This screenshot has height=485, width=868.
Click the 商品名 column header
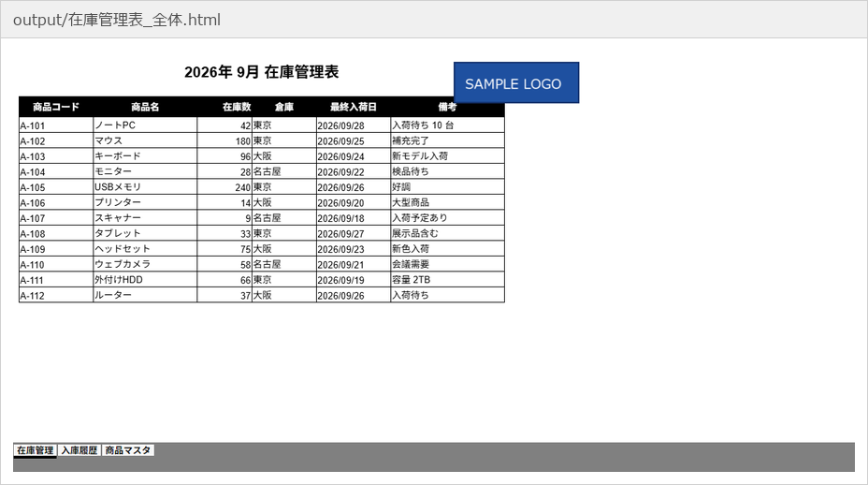(x=145, y=107)
